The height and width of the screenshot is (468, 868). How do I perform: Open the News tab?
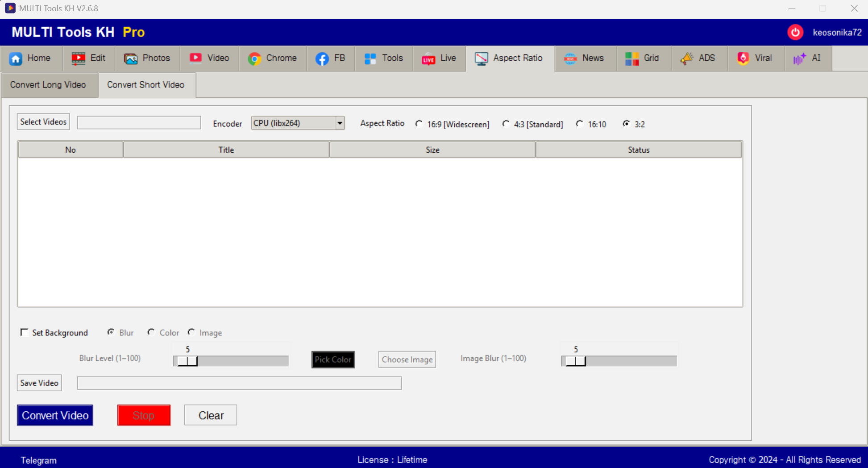coord(585,58)
